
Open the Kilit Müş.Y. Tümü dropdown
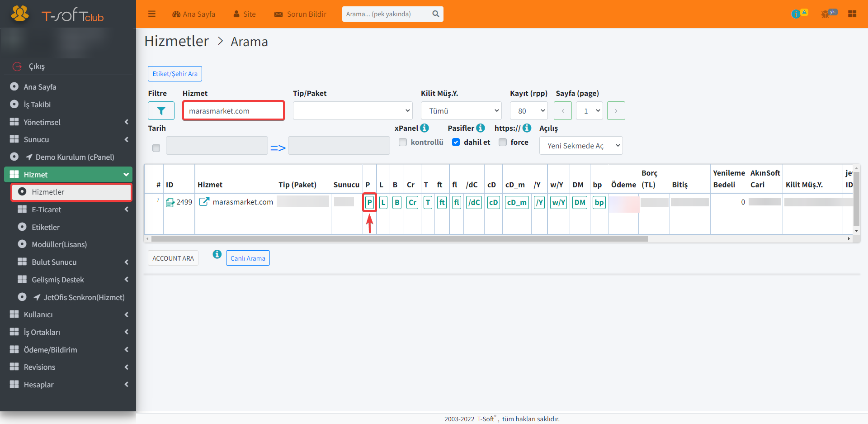461,111
